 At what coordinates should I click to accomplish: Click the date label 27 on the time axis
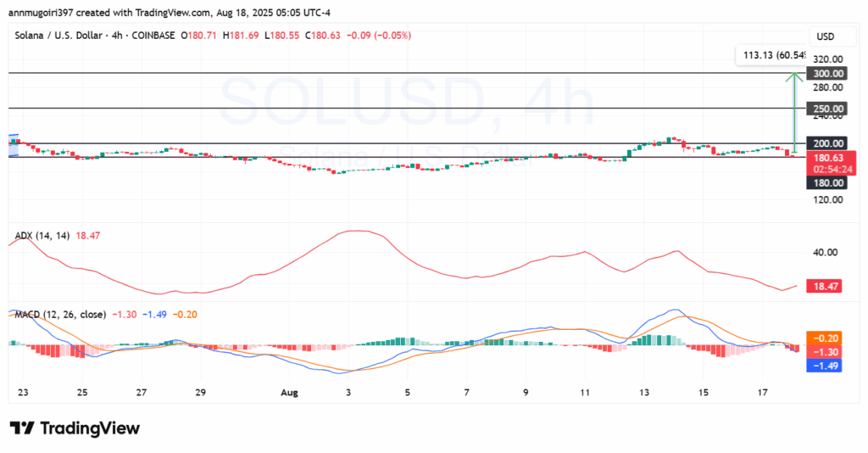coord(142,392)
